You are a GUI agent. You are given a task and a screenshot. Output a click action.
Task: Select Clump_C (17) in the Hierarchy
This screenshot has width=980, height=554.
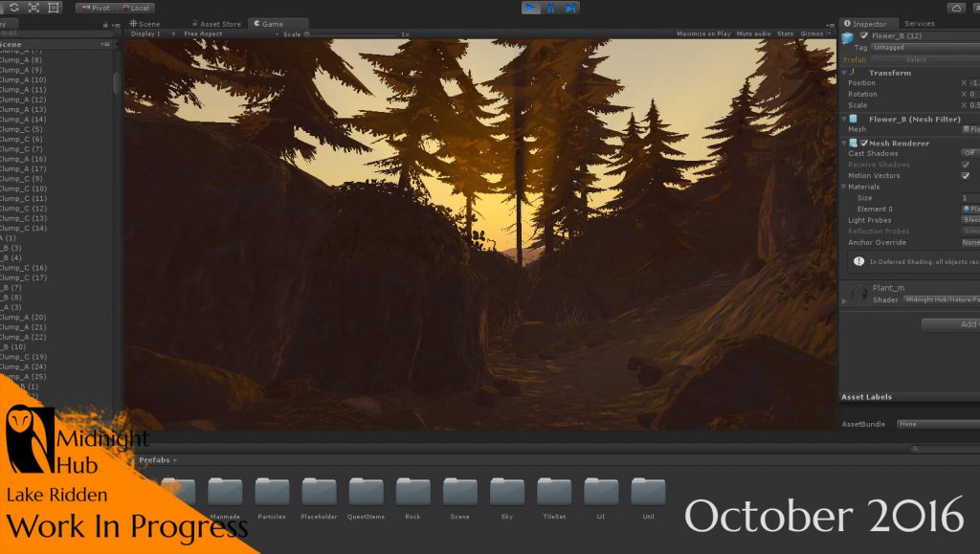click(x=23, y=277)
